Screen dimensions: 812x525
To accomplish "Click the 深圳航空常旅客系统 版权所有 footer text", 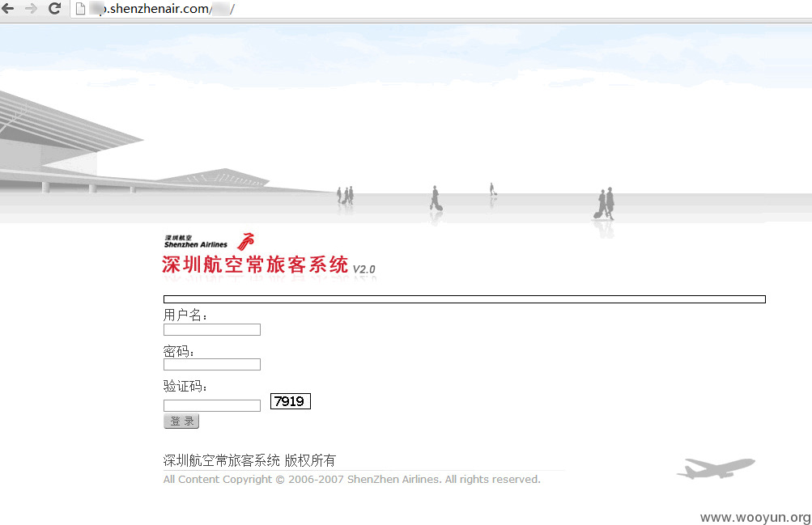I will point(249,460).
